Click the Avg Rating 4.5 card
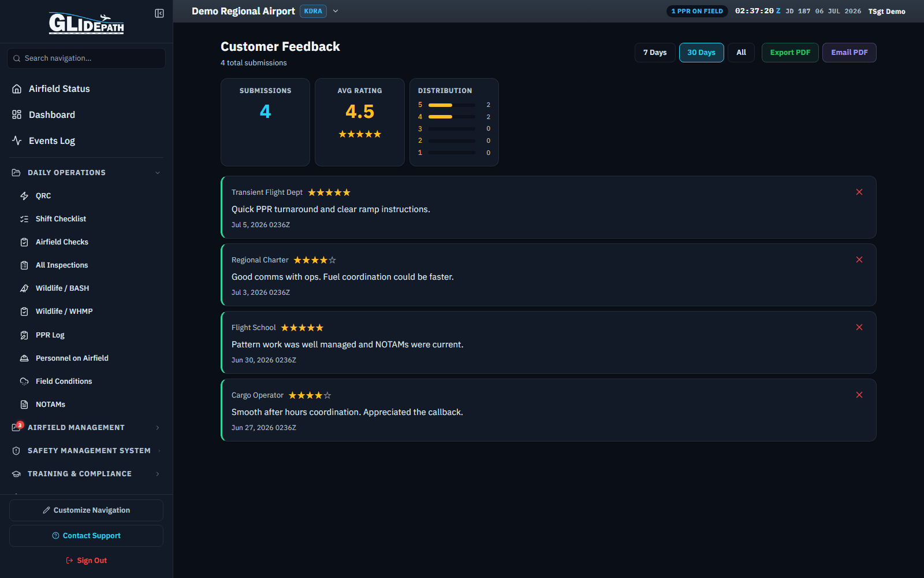Screen dimensions: 924x578 360,122
